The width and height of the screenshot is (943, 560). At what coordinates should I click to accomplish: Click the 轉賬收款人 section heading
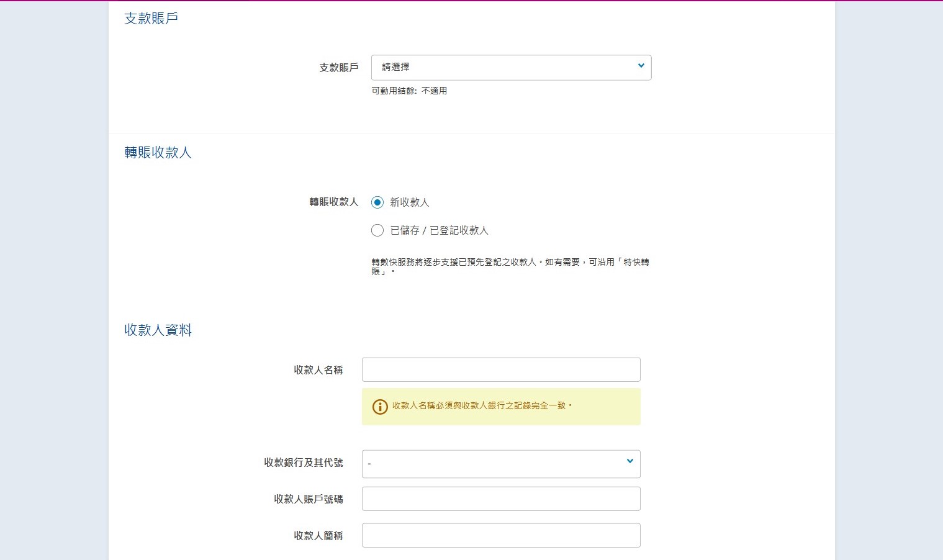[x=158, y=153]
